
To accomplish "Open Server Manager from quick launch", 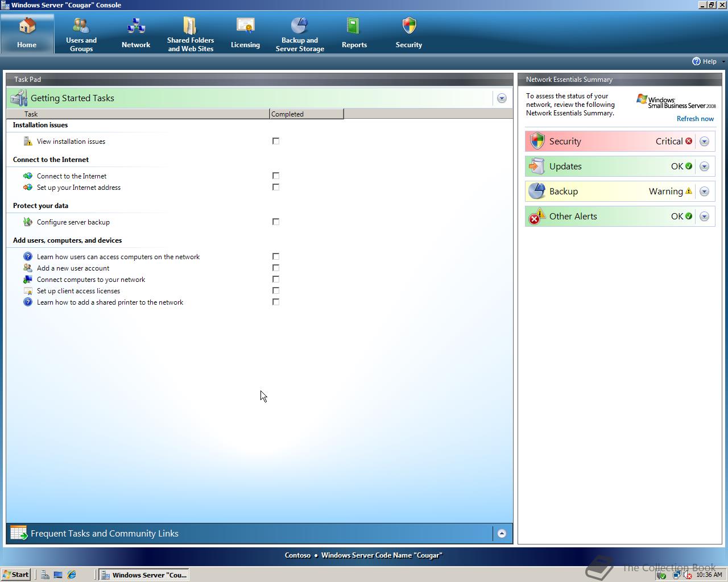I will [x=45, y=575].
